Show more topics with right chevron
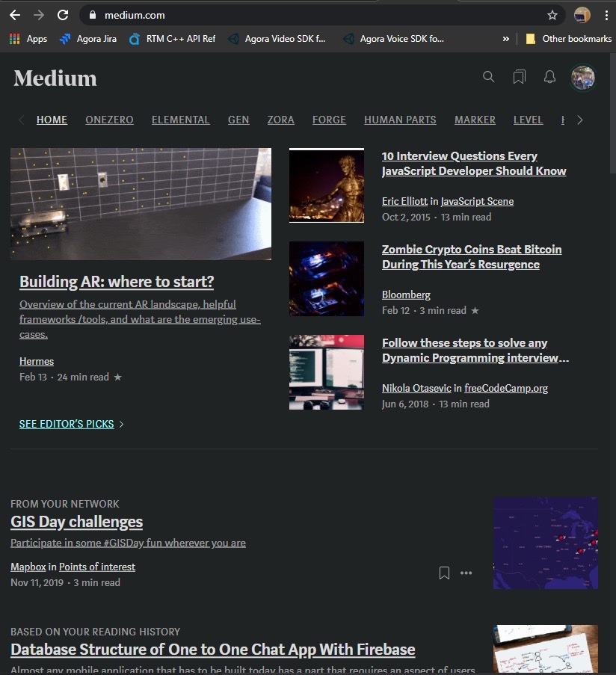 pos(580,120)
